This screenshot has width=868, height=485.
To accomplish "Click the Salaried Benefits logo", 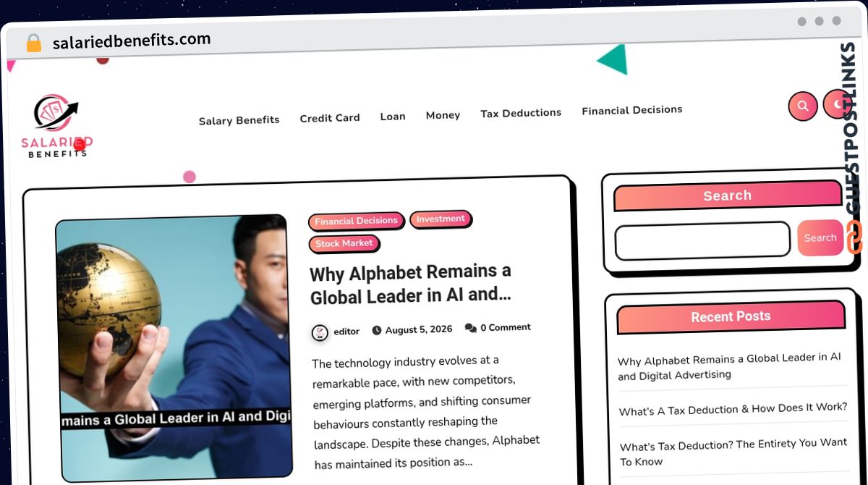I will pos(56,126).
